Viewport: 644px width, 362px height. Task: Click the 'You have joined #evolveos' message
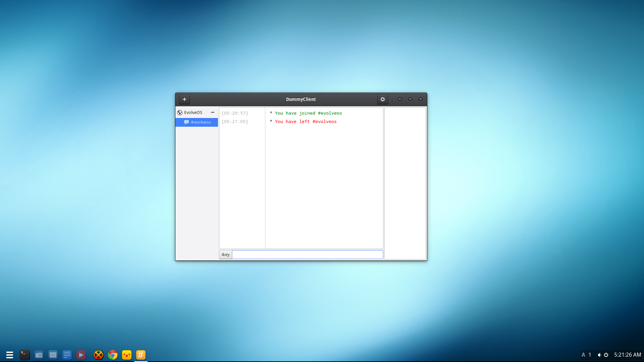pyautogui.click(x=308, y=113)
